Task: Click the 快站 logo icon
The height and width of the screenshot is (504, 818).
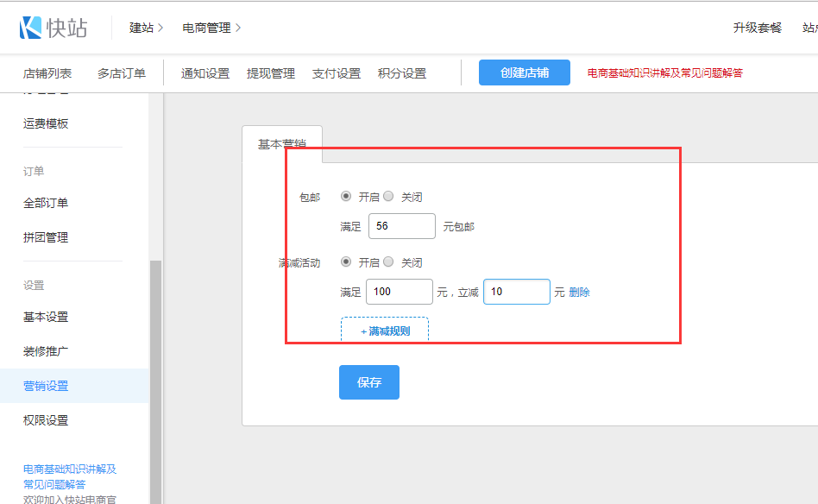Action: (31, 28)
